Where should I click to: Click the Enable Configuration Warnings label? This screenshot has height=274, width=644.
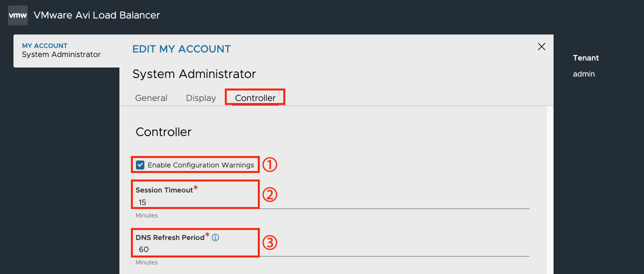coord(201,165)
